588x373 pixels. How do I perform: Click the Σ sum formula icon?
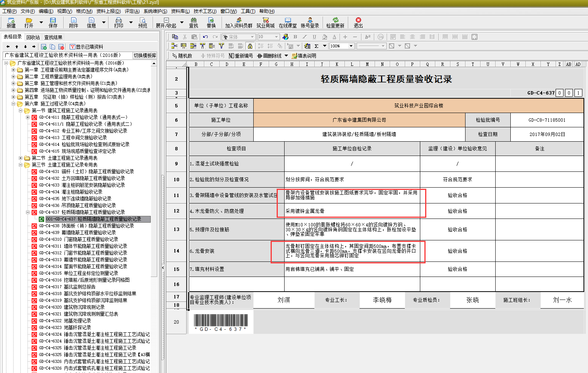click(316, 46)
